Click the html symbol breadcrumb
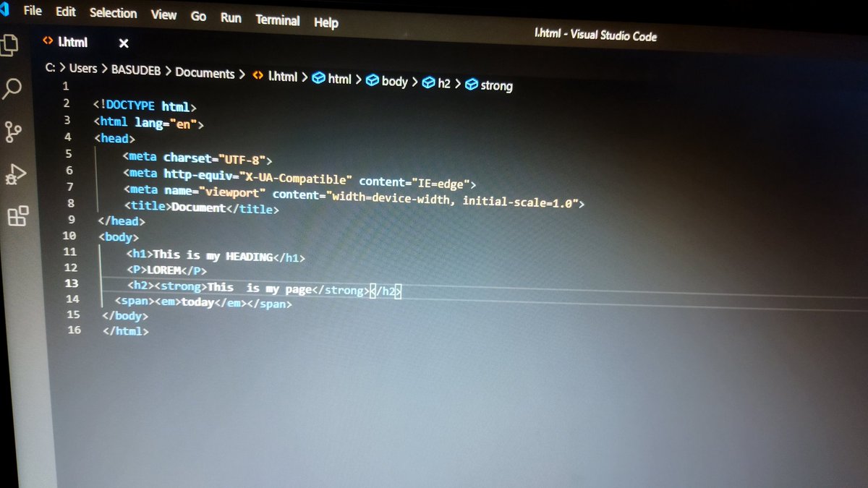868x488 pixels. (x=339, y=79)
